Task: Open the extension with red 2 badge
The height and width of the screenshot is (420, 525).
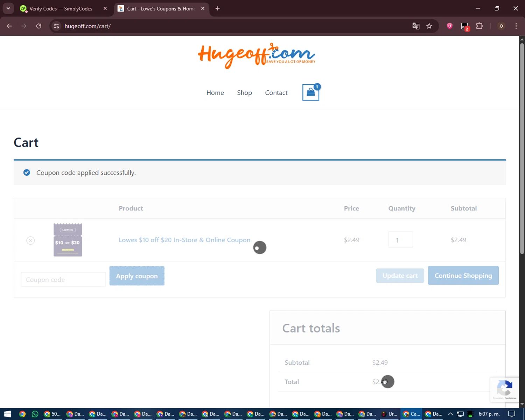Action: click(465, 27)
